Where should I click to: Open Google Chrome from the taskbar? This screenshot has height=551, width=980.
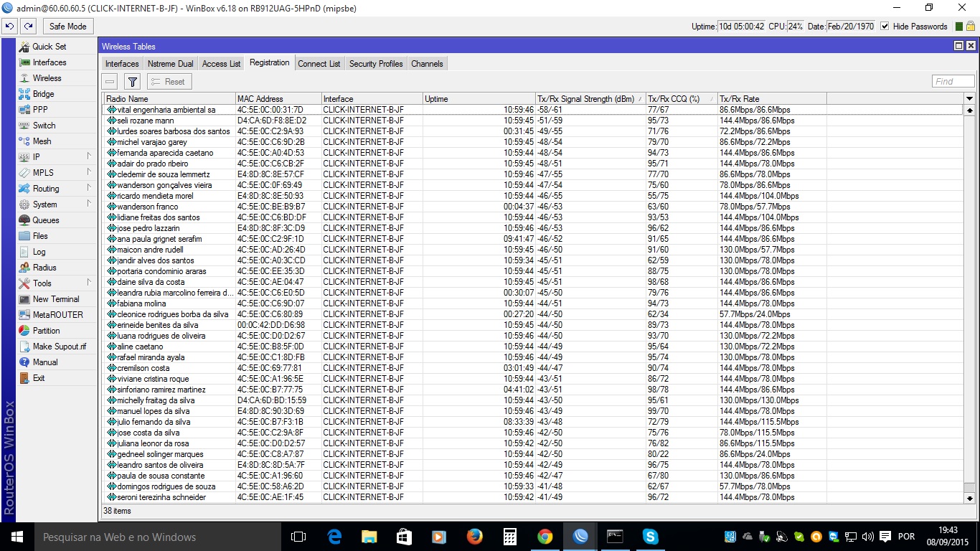click(x=545, y=537)
